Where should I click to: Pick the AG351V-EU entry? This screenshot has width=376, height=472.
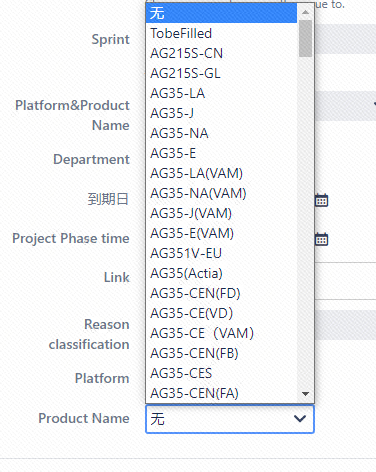(221, 253)
